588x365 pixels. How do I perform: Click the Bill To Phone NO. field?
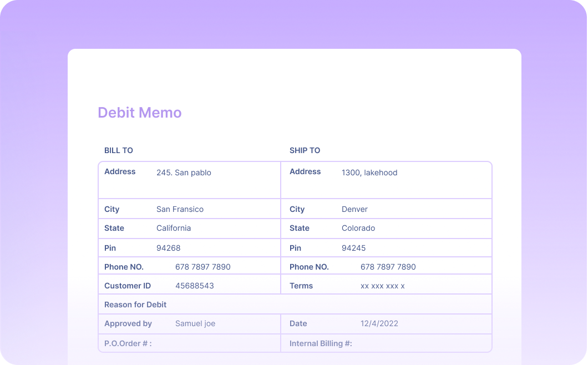(202, 267)
